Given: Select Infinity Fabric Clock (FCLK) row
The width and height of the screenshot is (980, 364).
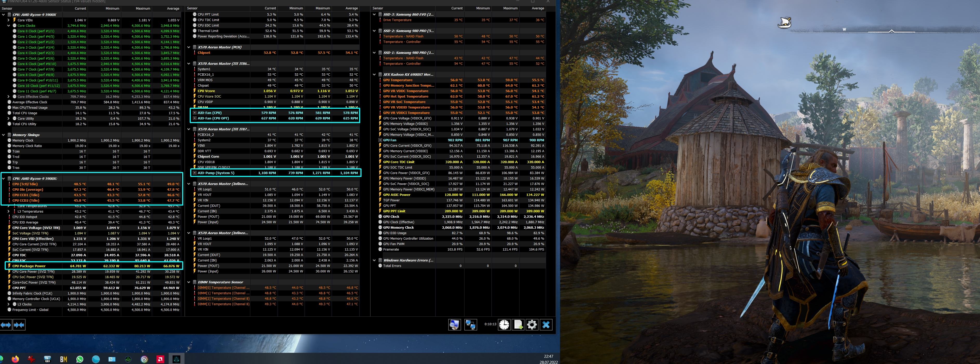Looking at the screenshot, I should click(91, 293).
